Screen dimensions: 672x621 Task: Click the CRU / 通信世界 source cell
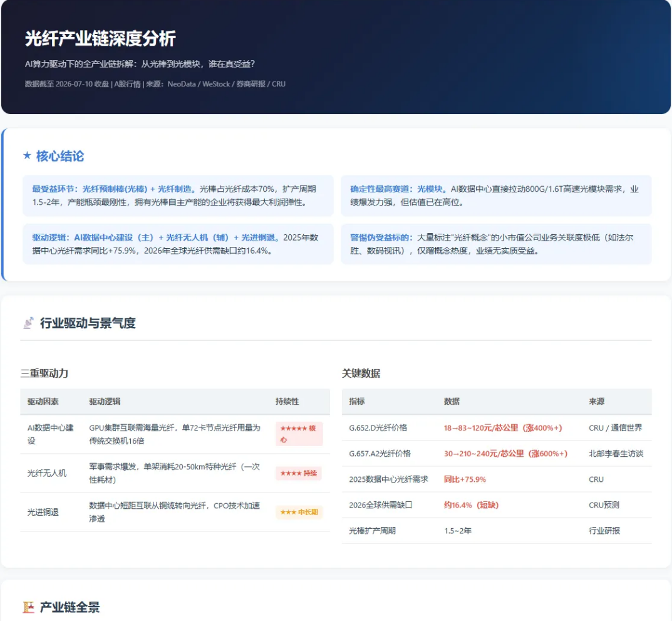pyautogui.click(x=616, y=427)
